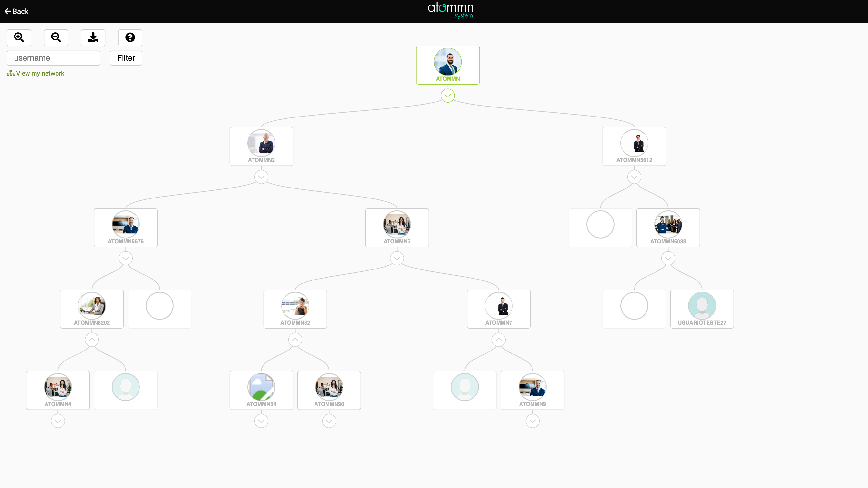Click the View my network icon
The height and width of the screenshot is (488, 868).
11,73
